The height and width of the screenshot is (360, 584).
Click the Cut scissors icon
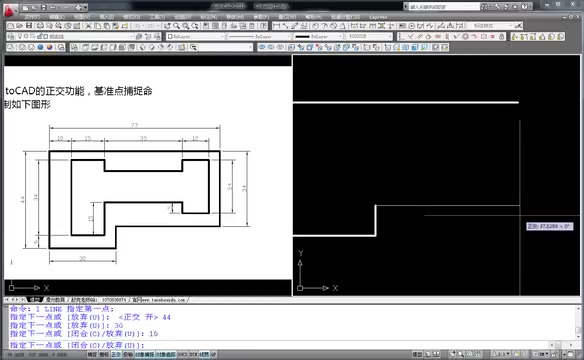click(88, 26)
